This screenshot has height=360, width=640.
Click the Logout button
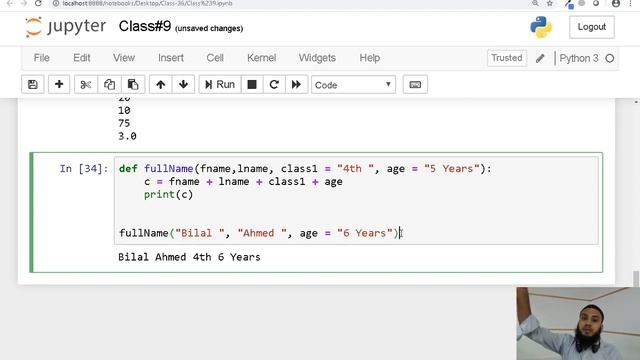(592, 27)
